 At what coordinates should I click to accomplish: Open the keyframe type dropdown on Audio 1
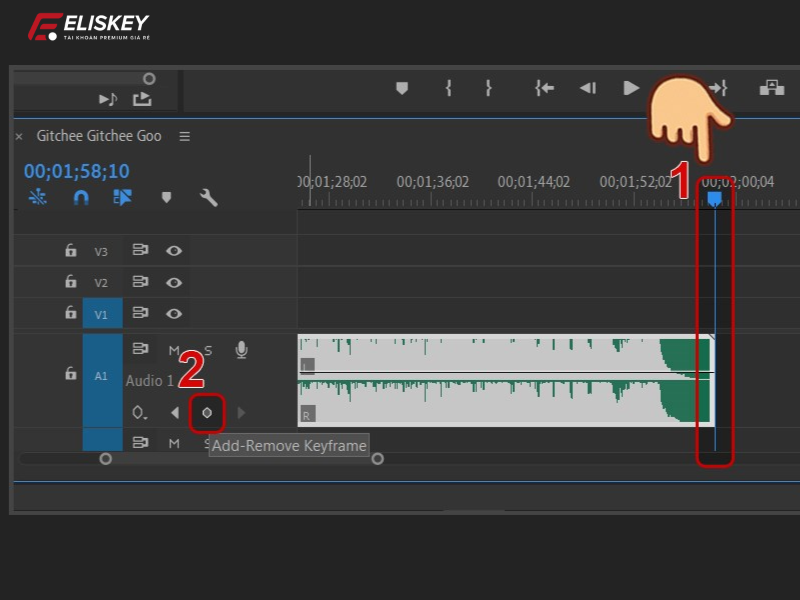pos(138,411)
